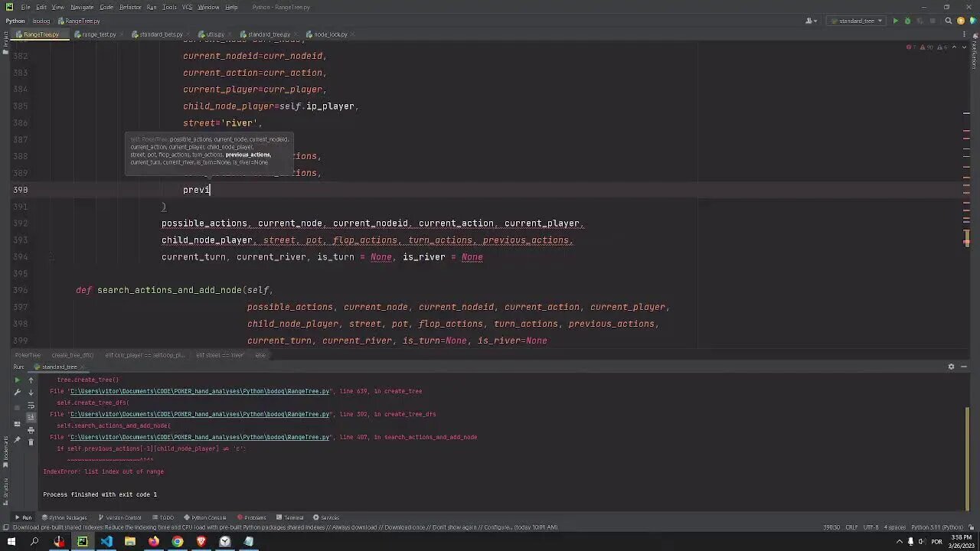
Task: Open the standard_tree run configuration dropdown
Action: point(857,21)
